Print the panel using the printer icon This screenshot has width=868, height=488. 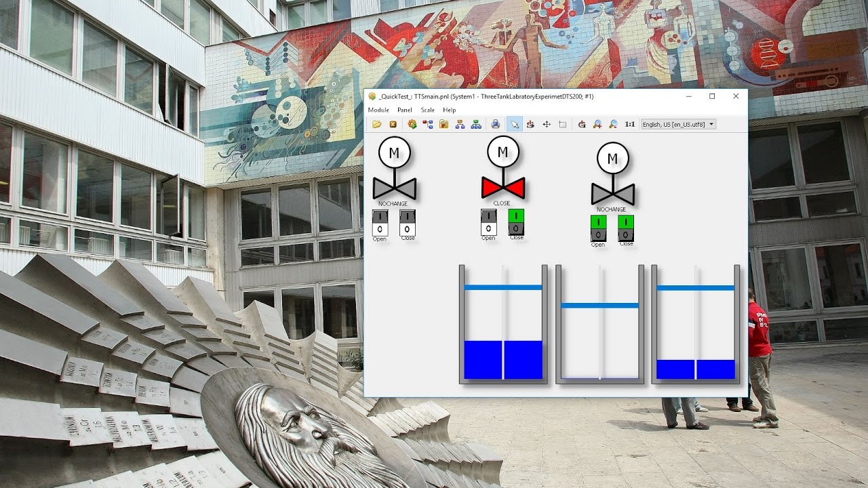pyautogui.click(x=496, y=124)
